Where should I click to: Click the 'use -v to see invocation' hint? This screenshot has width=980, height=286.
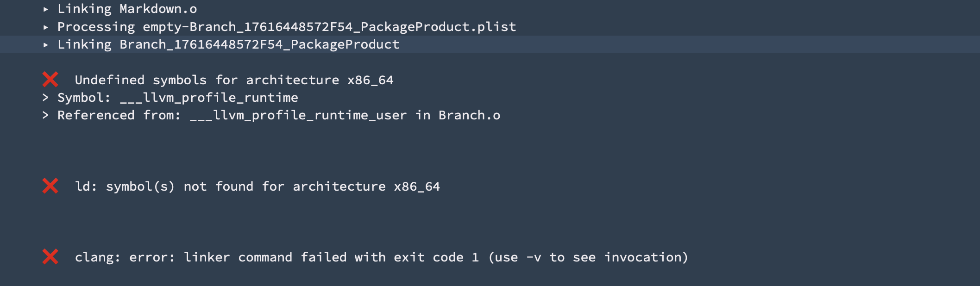[589, 257]
